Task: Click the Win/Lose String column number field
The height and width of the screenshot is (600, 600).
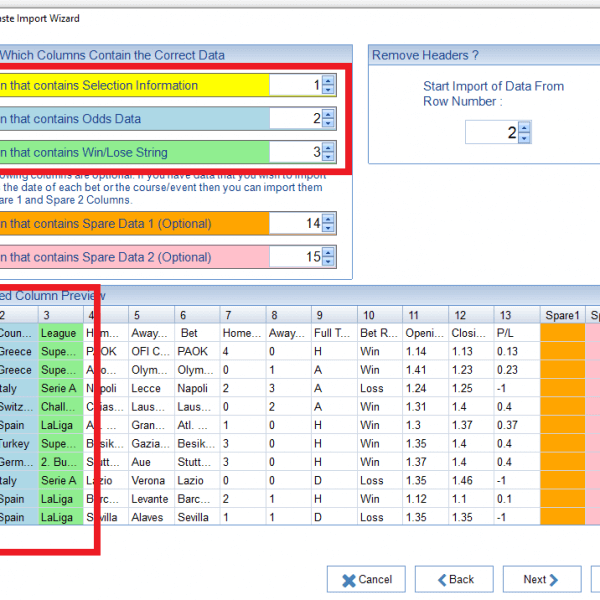Action: point(296,152)
